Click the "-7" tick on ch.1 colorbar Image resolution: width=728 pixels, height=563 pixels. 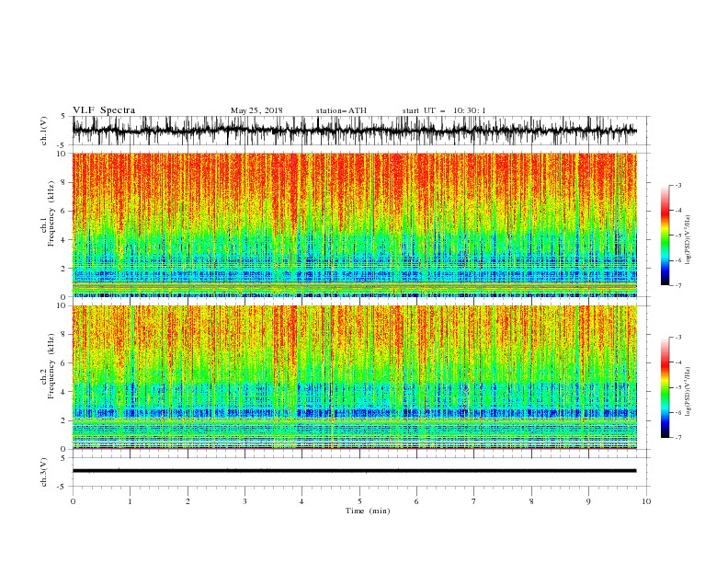677,285
